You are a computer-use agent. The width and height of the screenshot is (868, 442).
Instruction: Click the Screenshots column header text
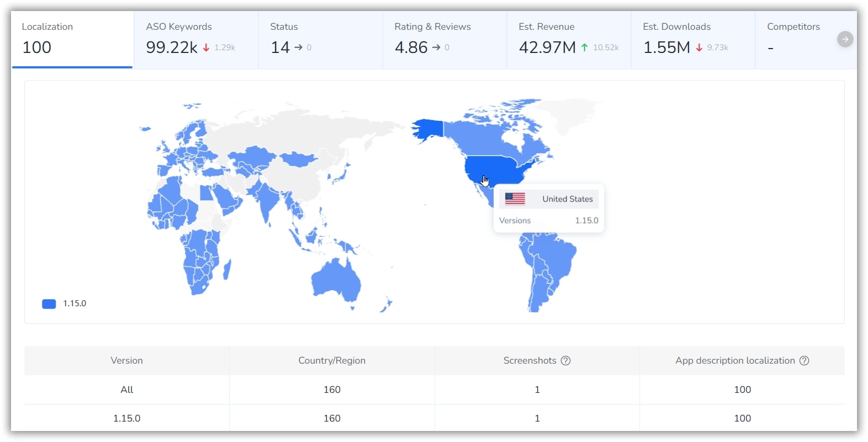530,361
